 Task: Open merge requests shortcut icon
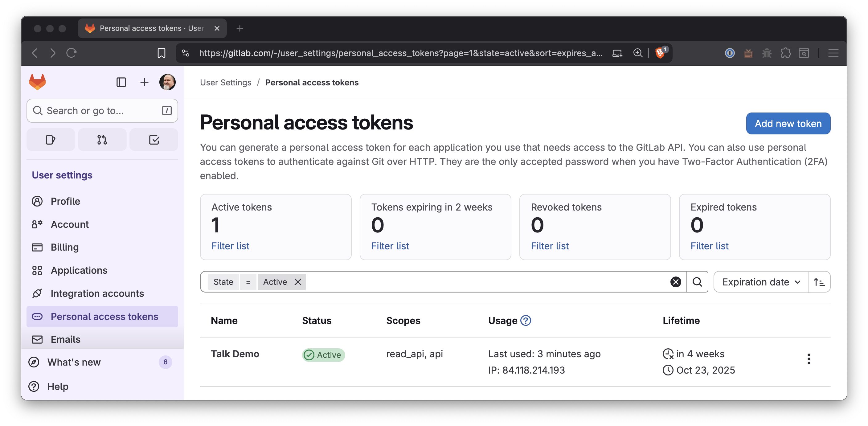pos(102,140)
